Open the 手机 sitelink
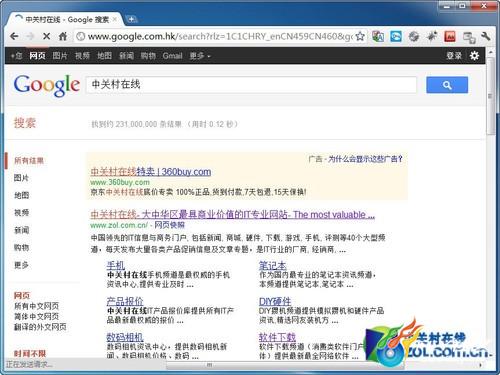 pos(116,266)
